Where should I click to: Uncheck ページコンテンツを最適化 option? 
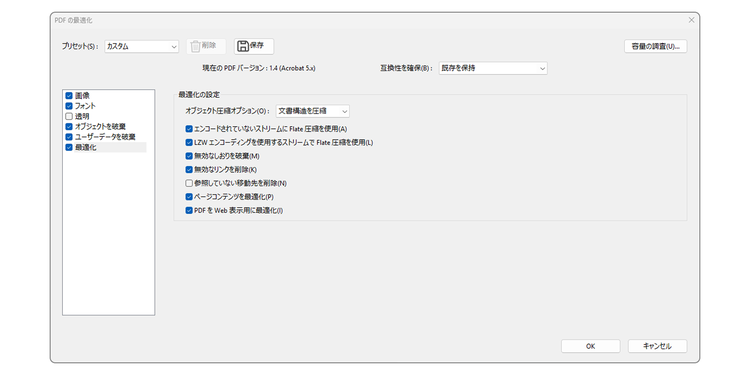coord(189,197)
